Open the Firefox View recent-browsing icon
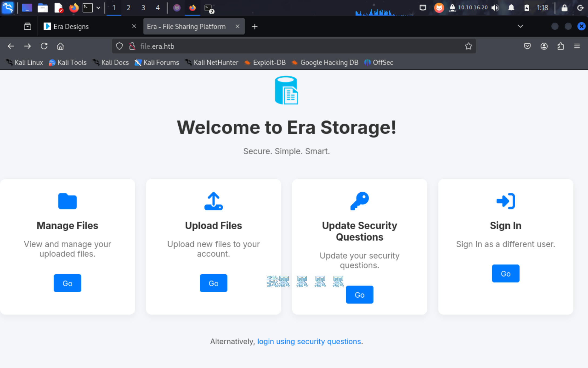 28,27
